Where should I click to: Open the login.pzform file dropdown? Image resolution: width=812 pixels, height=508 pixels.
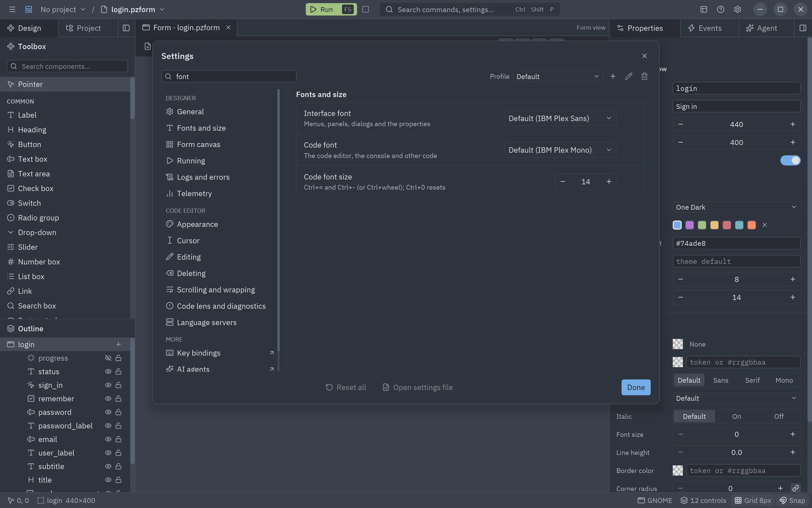(x=133, y=9)
